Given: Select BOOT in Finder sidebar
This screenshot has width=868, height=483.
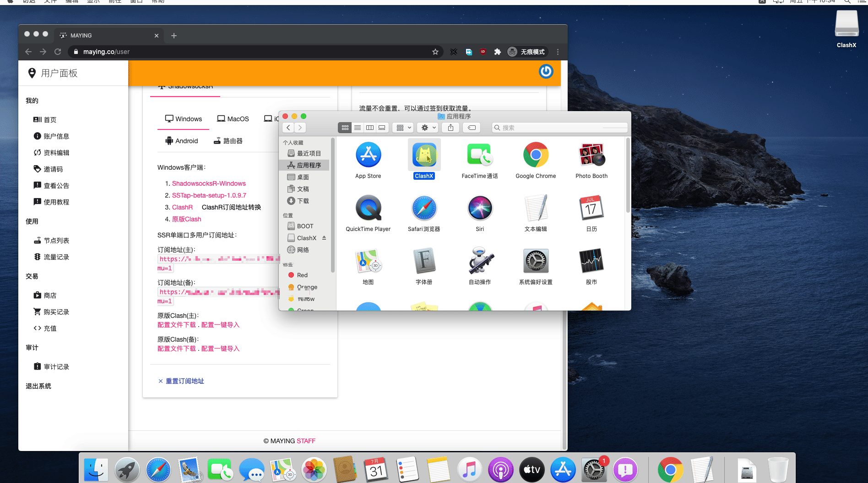Looking at the screenshot, I should 304,226.
